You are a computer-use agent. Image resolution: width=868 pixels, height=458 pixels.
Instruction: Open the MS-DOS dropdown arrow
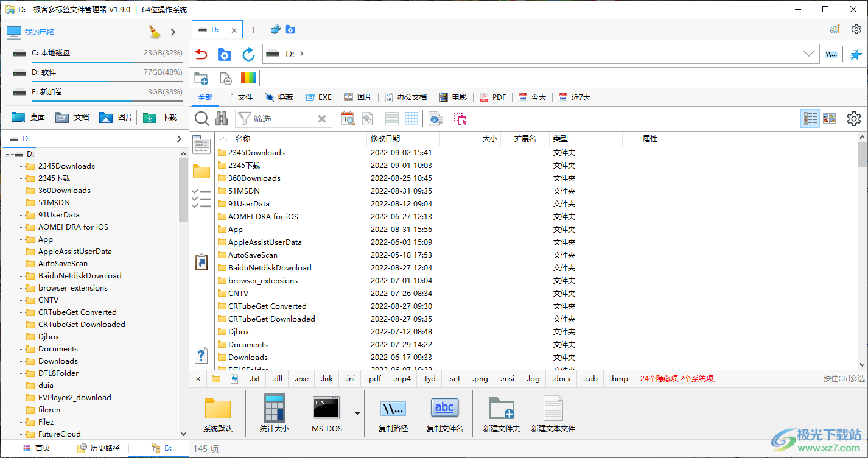(357, 414)
